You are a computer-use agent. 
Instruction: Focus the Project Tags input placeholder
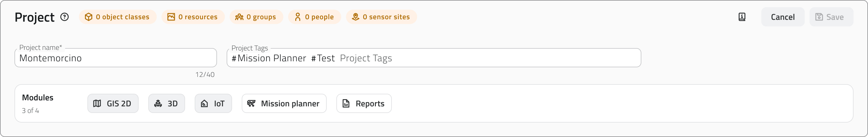pos(366,58)
